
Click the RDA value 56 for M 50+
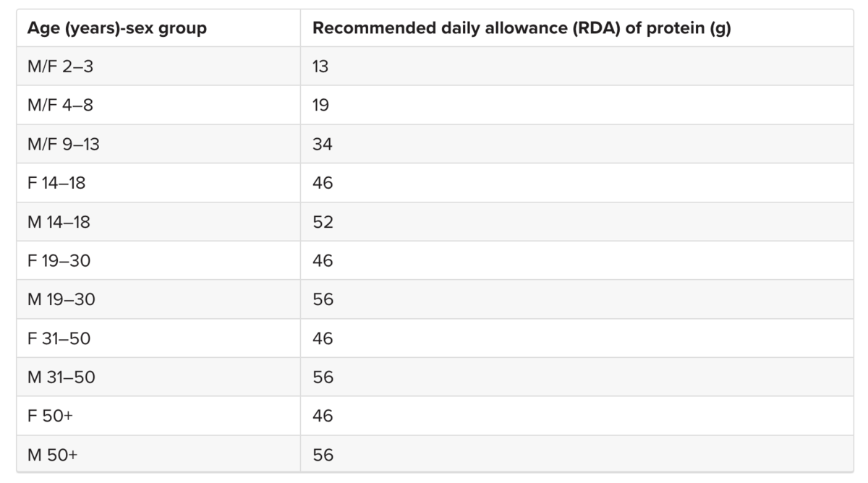(x=323, y=456)
